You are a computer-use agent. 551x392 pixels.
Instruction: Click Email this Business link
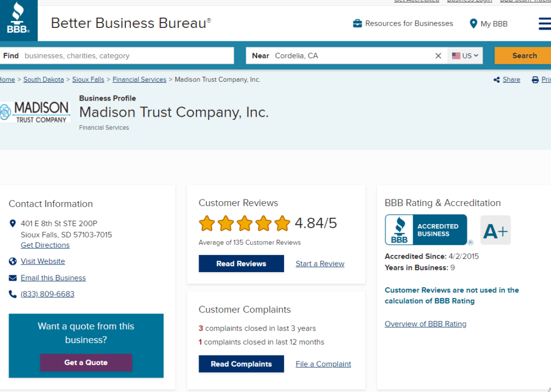[x=53, y=278]
